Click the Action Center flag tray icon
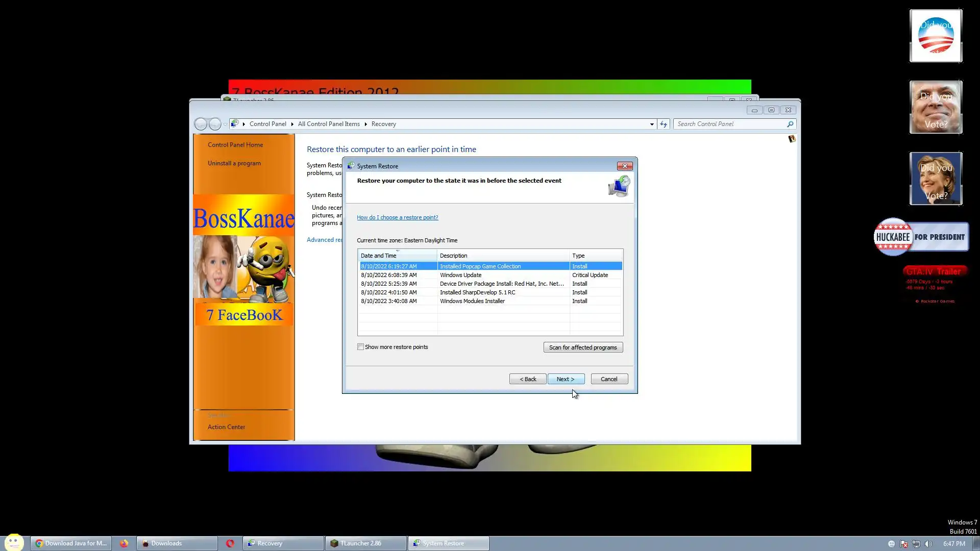 pyautogui.click(x=904, y=544)
